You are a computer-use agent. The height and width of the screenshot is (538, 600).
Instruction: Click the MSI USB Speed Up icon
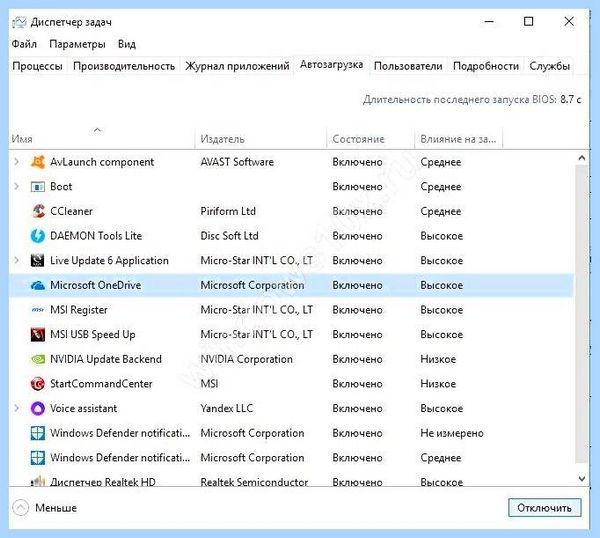pos(38,334)
